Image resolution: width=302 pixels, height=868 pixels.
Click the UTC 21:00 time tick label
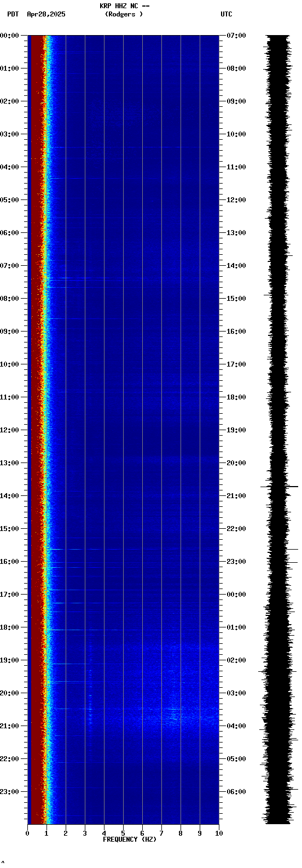[236, 496]
